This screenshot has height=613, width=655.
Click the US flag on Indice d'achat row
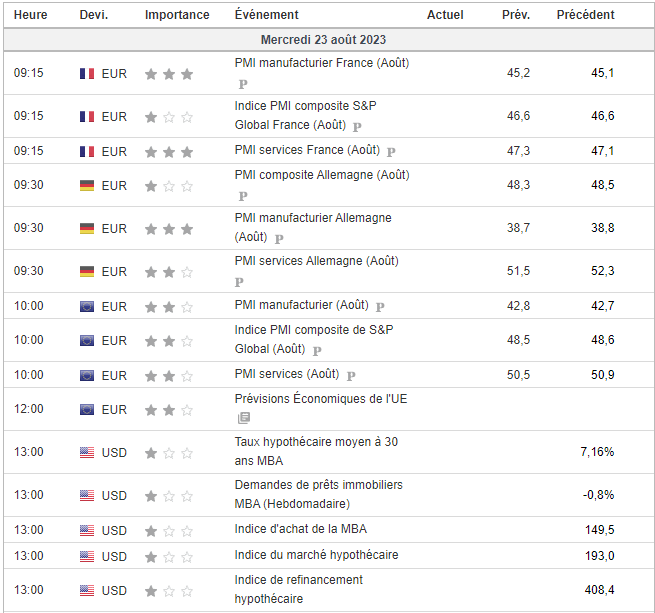coord(87,530)
